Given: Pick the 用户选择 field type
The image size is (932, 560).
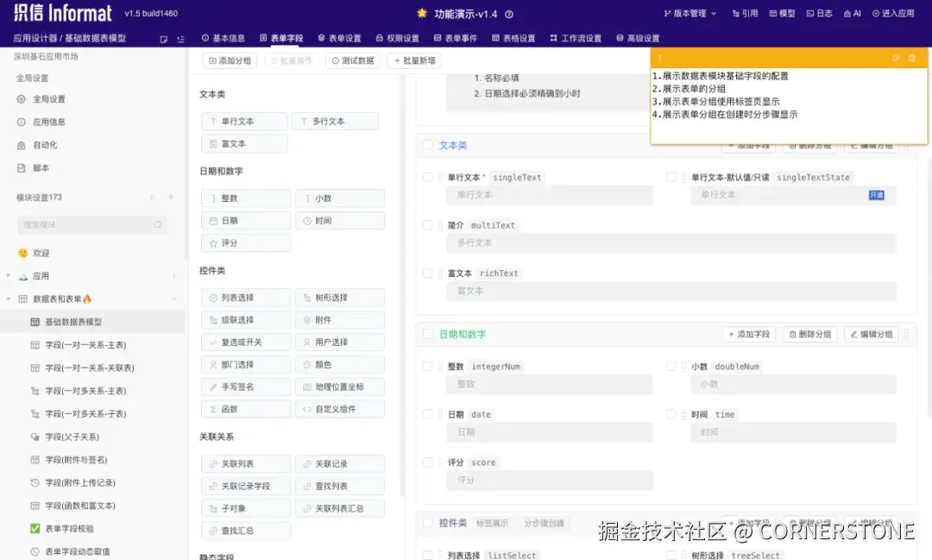Looking at the screenshot, I should tap(340, 343).
